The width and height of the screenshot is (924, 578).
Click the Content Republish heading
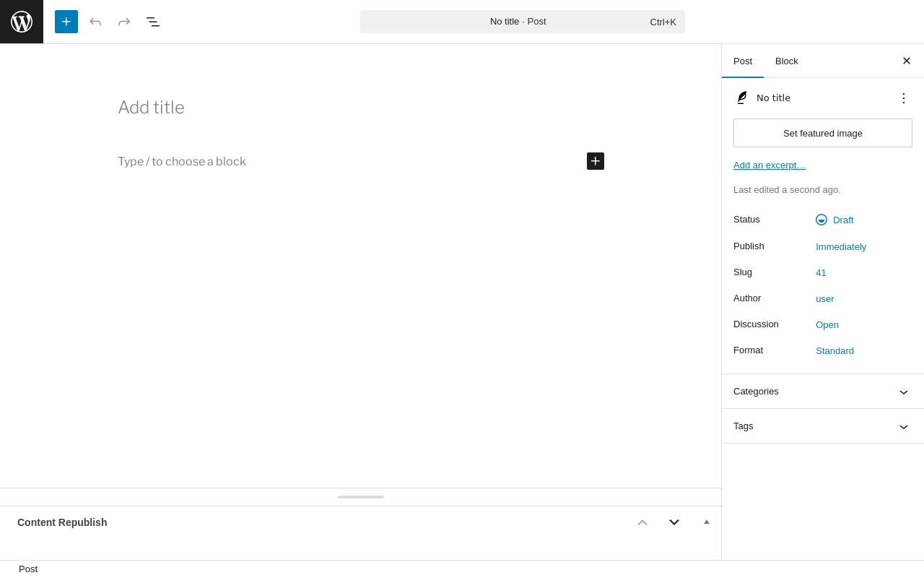point(62,522)
